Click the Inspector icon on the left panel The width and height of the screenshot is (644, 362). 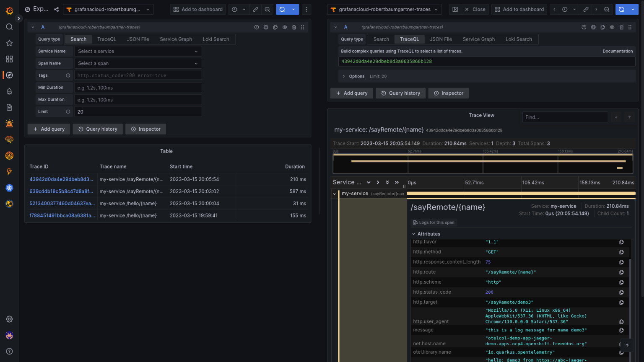145,129
